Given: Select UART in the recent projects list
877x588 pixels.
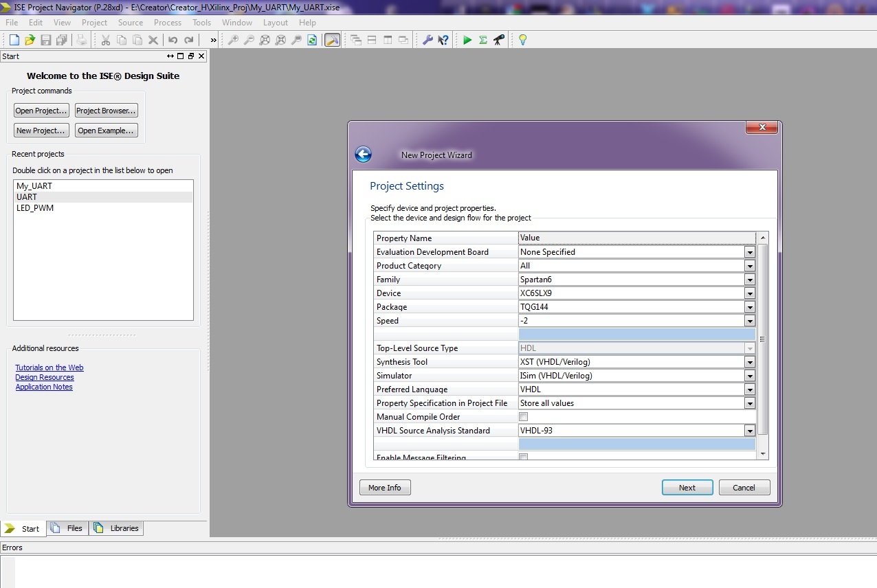Looking at the screenshot, I should pyautogui.click(x=27, y=197).
